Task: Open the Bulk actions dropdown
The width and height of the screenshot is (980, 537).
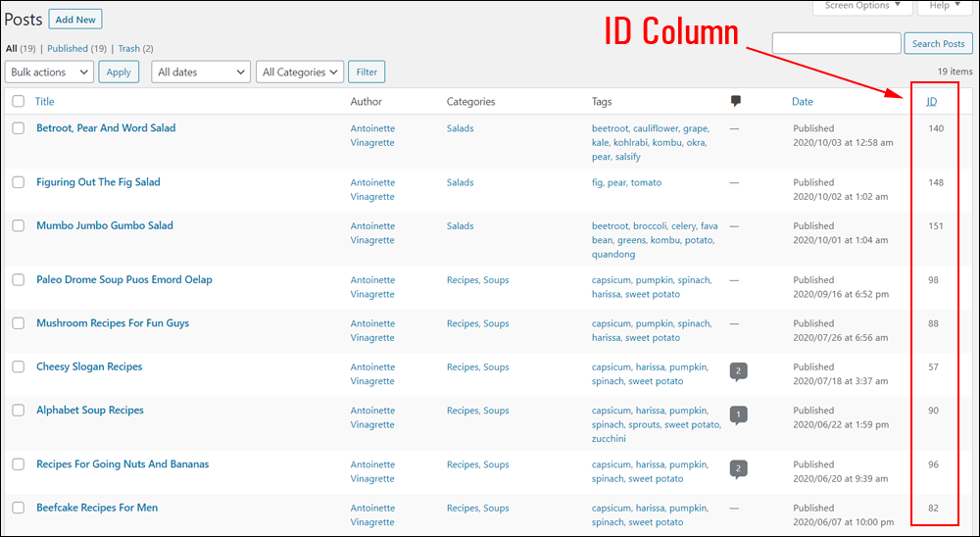Action: pos(49,72)
